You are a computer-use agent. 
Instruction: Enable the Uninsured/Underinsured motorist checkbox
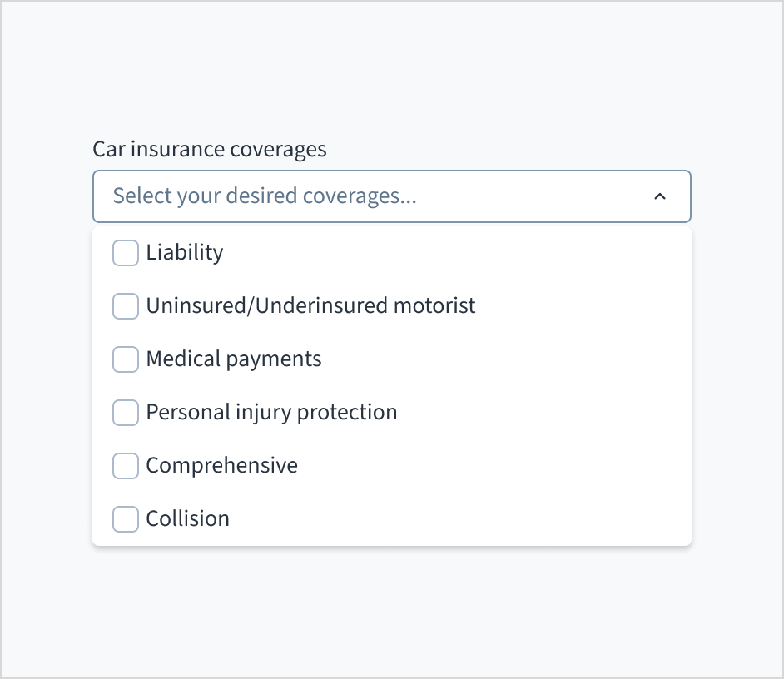[126, 306]
